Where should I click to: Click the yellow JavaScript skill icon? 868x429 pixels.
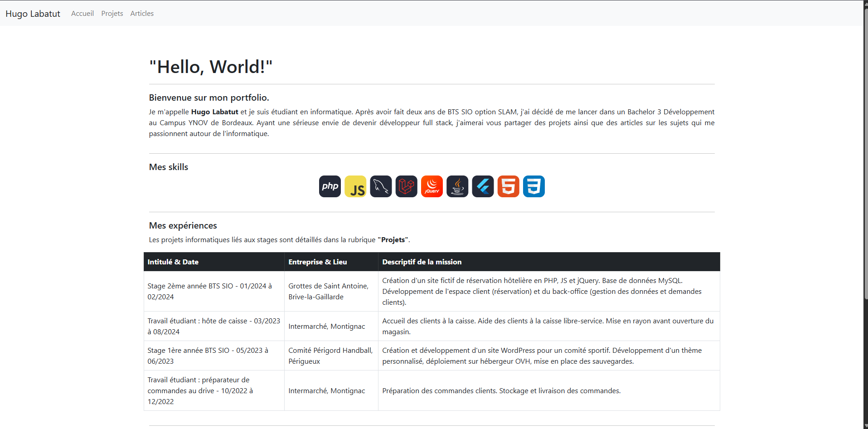tap(355, 186)
